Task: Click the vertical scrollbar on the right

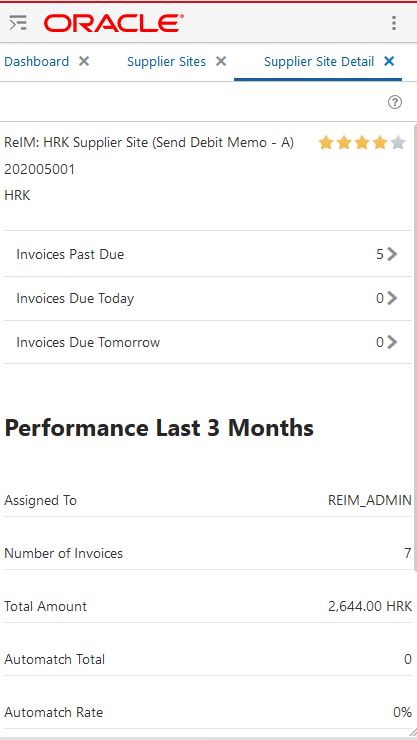Action: [415, 348]
